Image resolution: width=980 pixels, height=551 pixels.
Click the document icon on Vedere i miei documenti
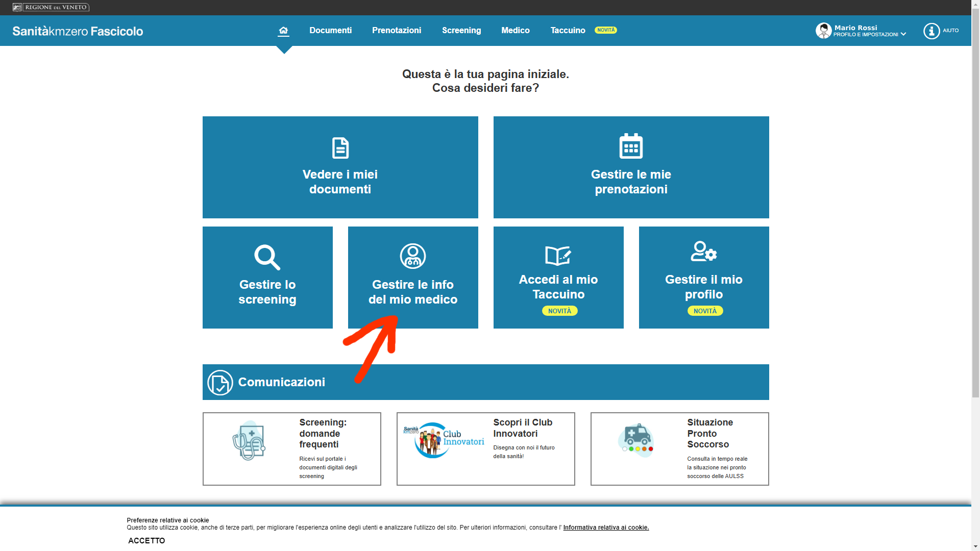[x=340, y=148]
